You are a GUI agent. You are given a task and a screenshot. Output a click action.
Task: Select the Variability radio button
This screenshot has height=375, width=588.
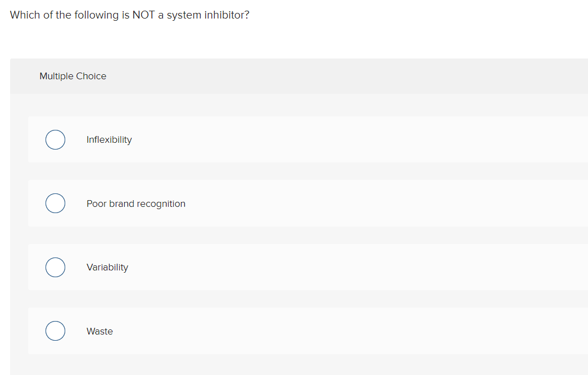point(55,267)
